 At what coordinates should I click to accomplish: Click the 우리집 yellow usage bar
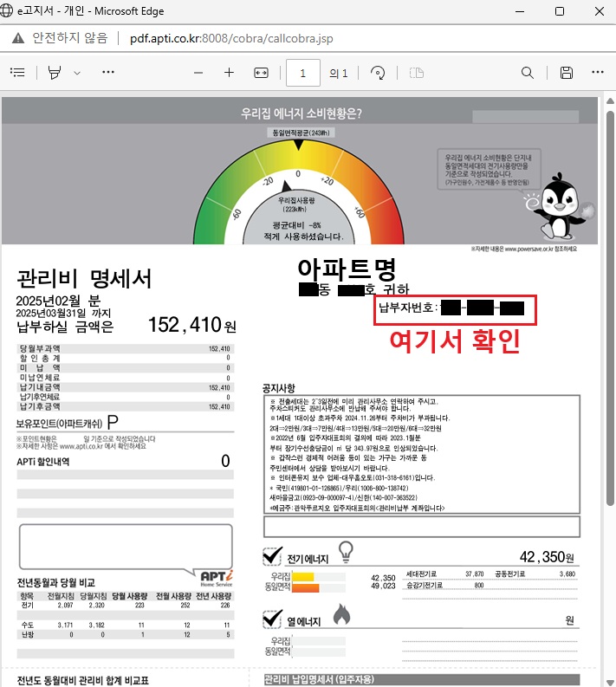(302, 577)
